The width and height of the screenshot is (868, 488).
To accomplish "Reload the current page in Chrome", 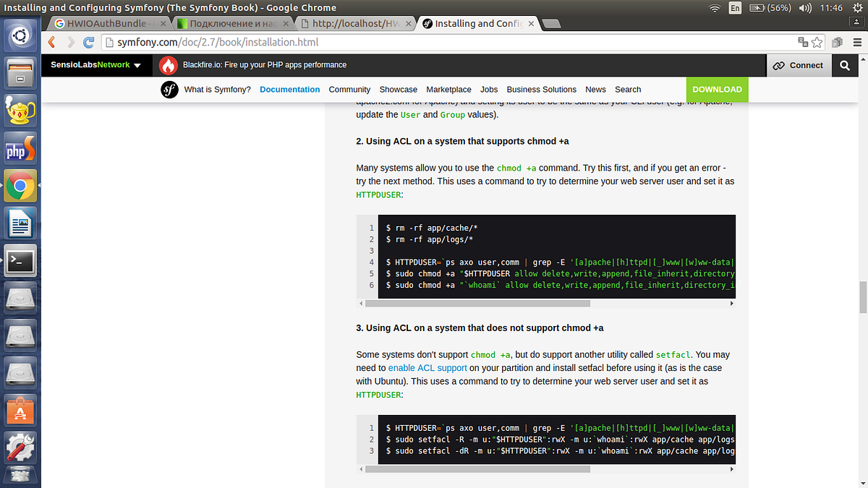I will tap(88, 42).
